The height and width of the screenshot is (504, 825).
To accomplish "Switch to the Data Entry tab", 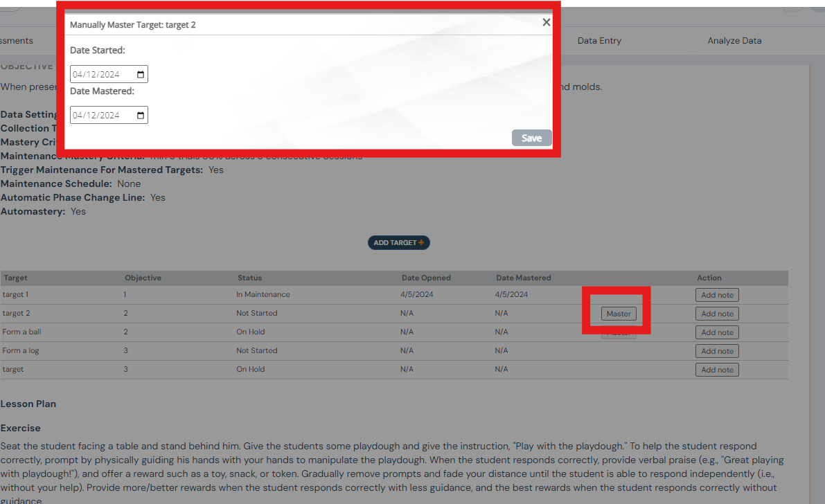I will (x=599, y=41).
